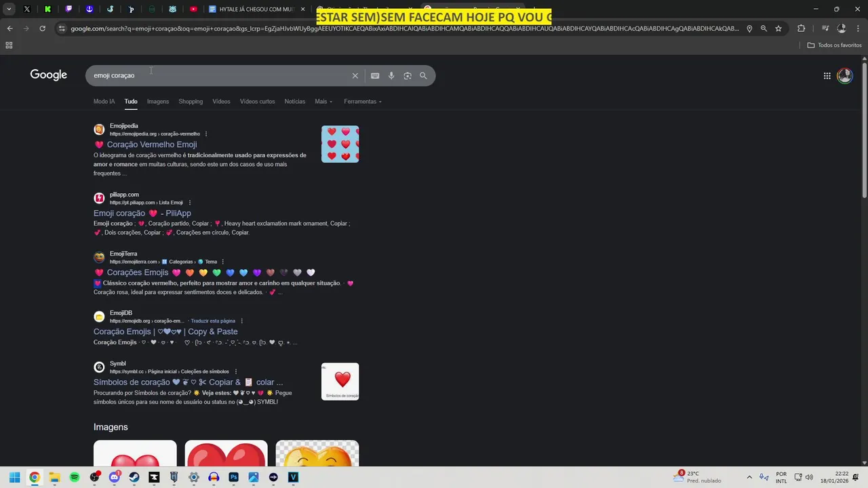
Task: Open the Emojipedia red hearts thumbnail
Action: [x=340, y=144]
